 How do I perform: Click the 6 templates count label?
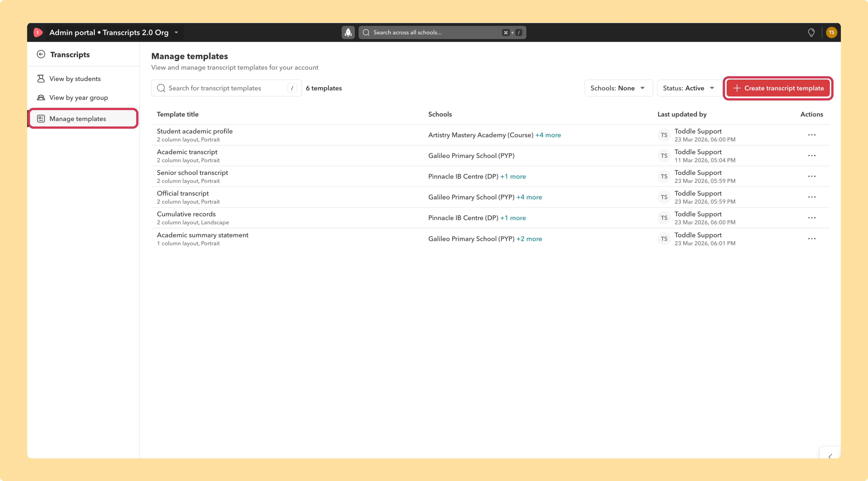pos(324,88)
